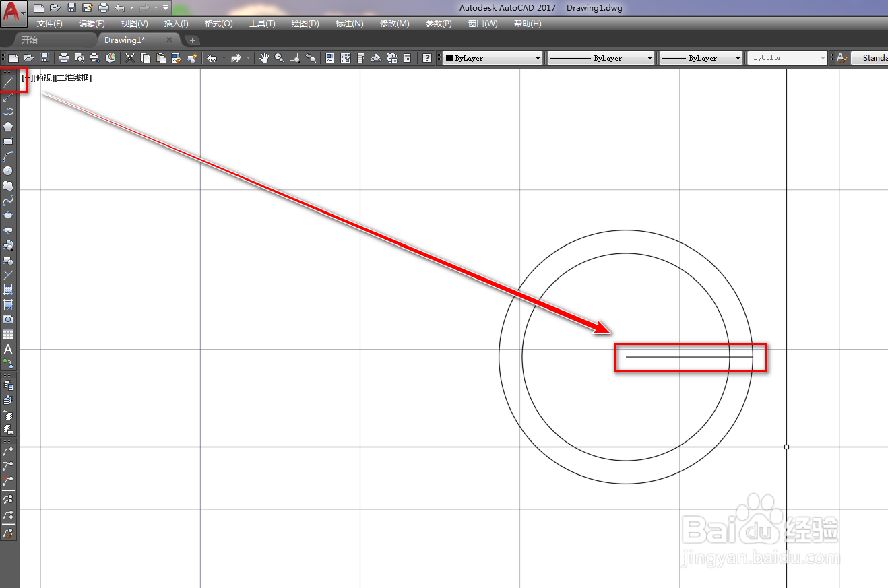
Task: Select the Rectangle tool in Draw toolbar
Action: [x=8, y=141]
